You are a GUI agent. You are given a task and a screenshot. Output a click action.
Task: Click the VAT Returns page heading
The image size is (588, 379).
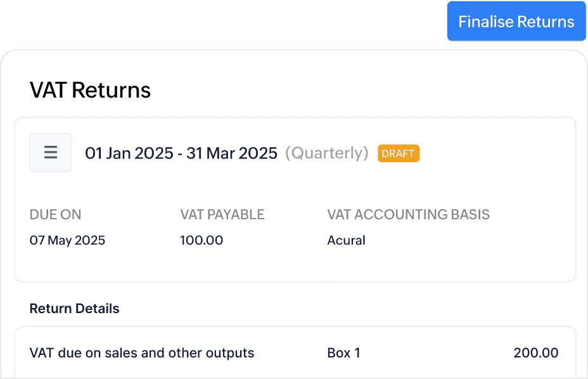tap(90, 90)
